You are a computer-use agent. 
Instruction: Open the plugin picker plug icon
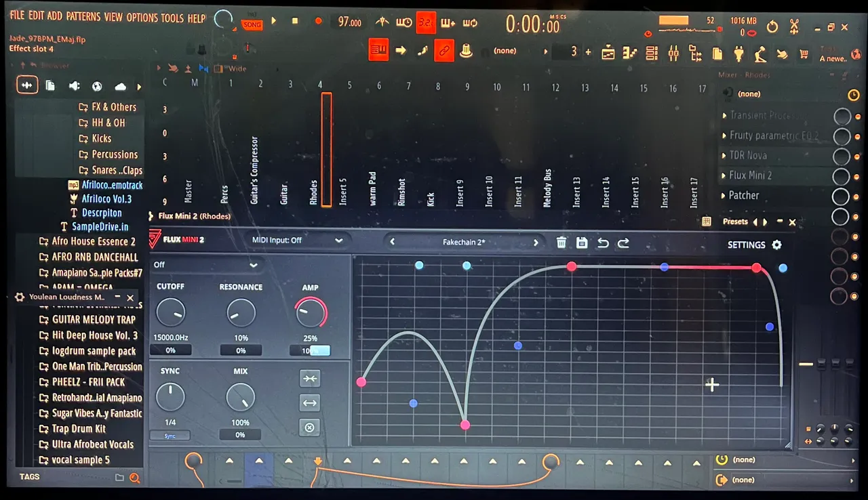[x=739, y=52]
